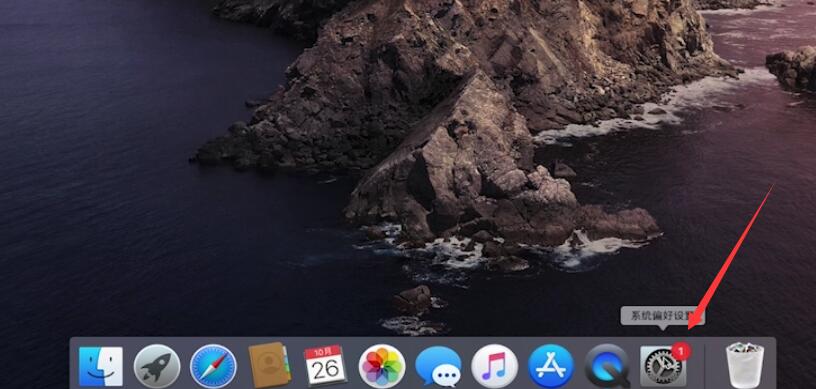Launch QuickTime Player
Image resolution: width=816 pixels, height=389 pixels.
tap(607, 366)
